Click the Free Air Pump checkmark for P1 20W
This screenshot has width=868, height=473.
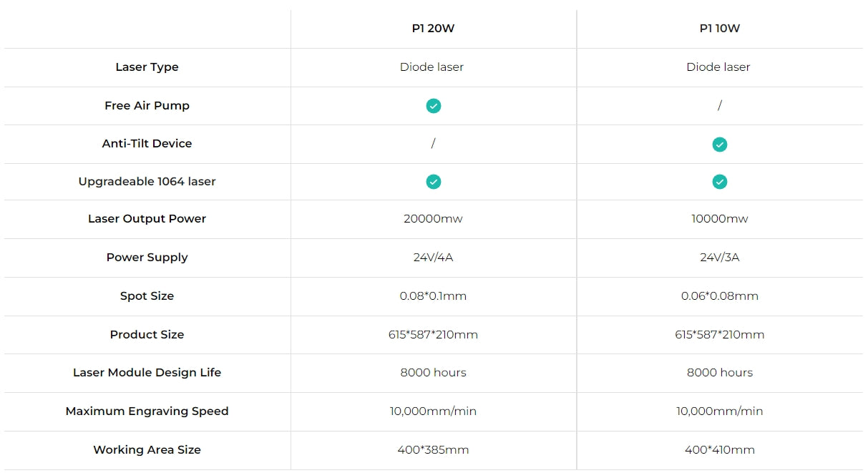pos(434,106)
